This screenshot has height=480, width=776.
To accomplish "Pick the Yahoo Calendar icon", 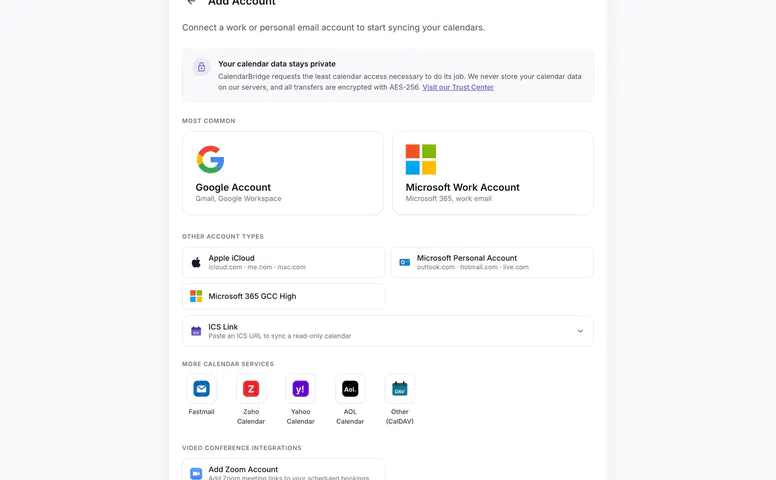I will [x=300, y=389].
